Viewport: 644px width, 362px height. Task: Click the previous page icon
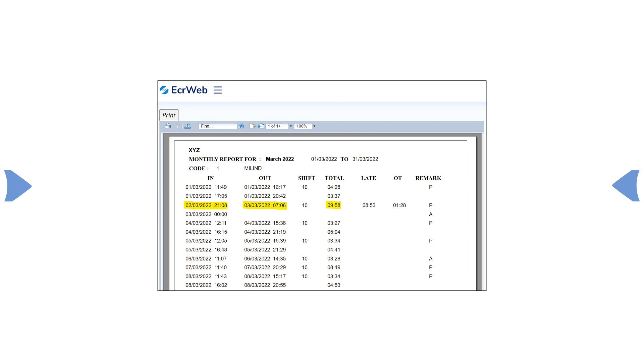[252, 126]
